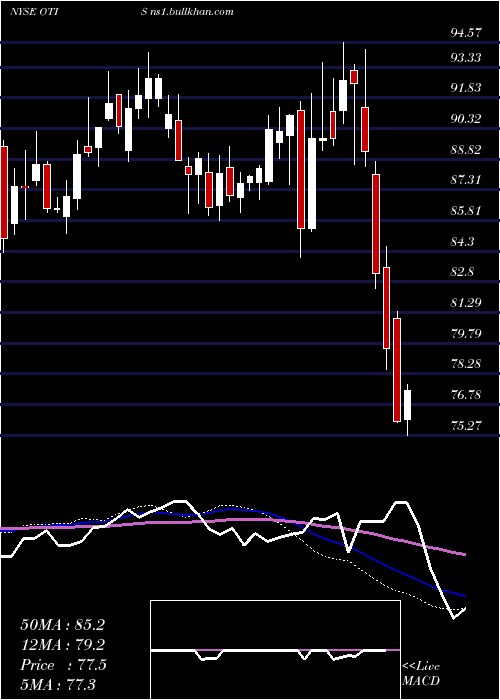Click the 79.79 price axis label

pyautogui.click(x=467, y=333)
